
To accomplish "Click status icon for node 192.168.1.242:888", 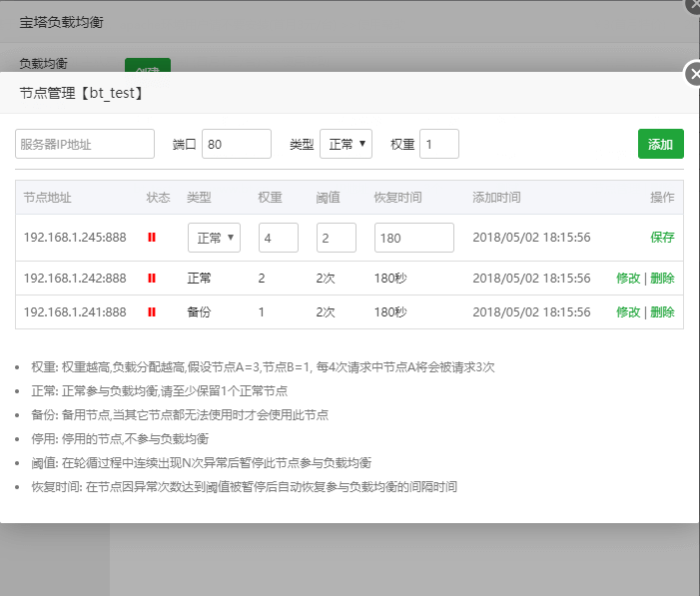I will tap(152, 279).
